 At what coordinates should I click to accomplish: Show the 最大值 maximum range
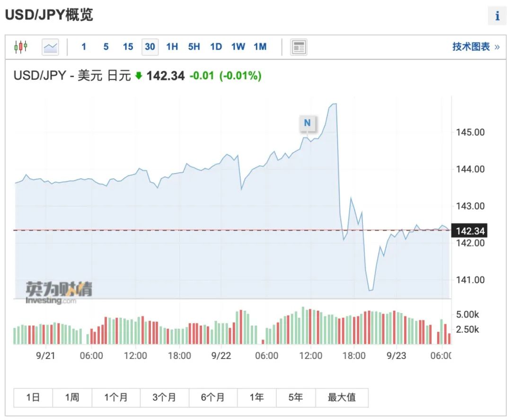[342, 398]
